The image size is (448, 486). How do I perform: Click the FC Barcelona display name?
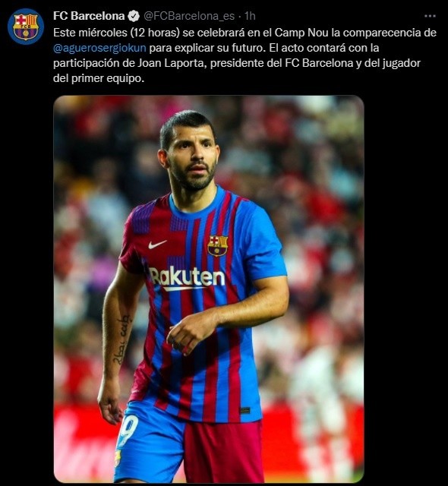(89, 16)
